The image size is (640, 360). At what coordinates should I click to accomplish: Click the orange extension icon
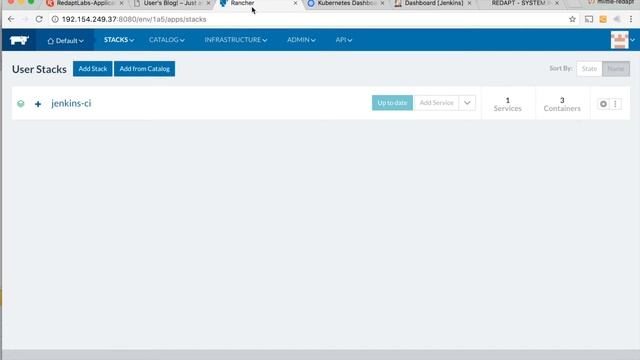[603, 19]
